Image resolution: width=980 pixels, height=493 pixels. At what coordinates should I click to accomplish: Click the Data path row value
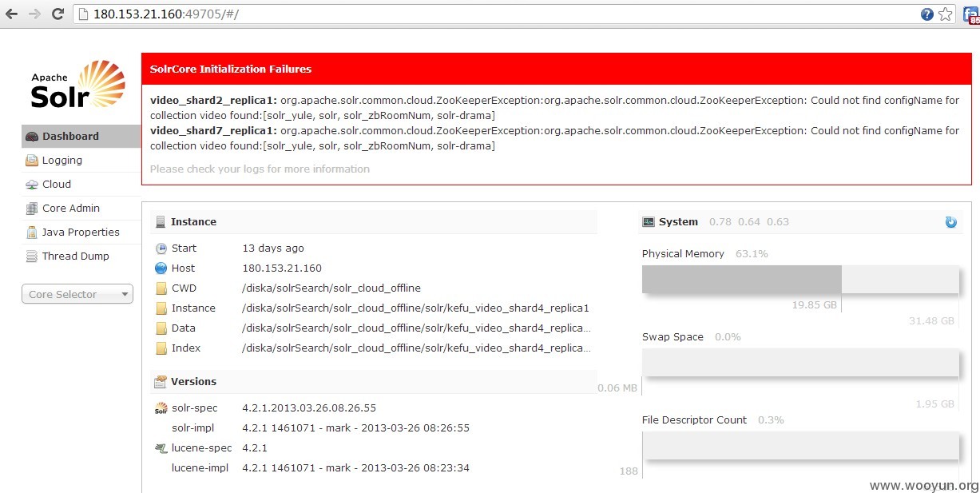(x=416, y=328)
